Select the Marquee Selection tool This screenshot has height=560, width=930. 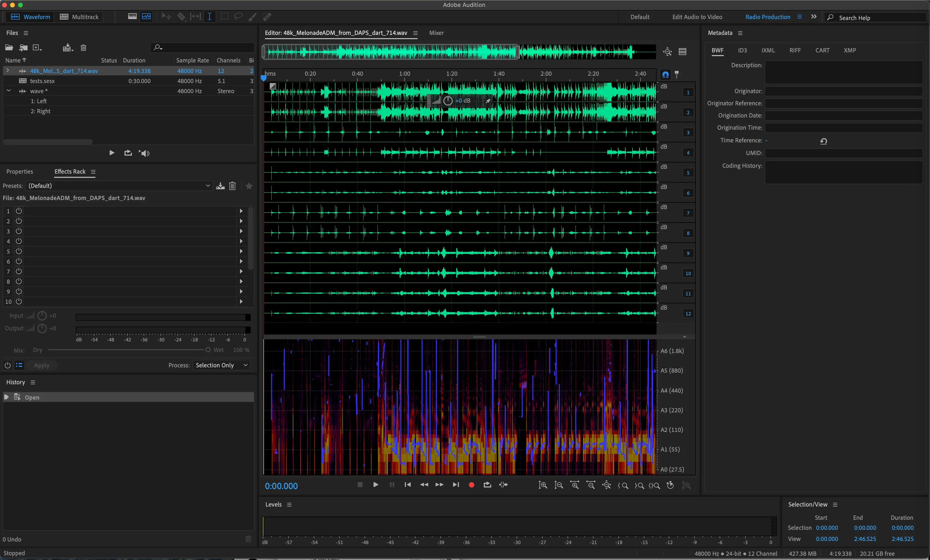(225, 17)
